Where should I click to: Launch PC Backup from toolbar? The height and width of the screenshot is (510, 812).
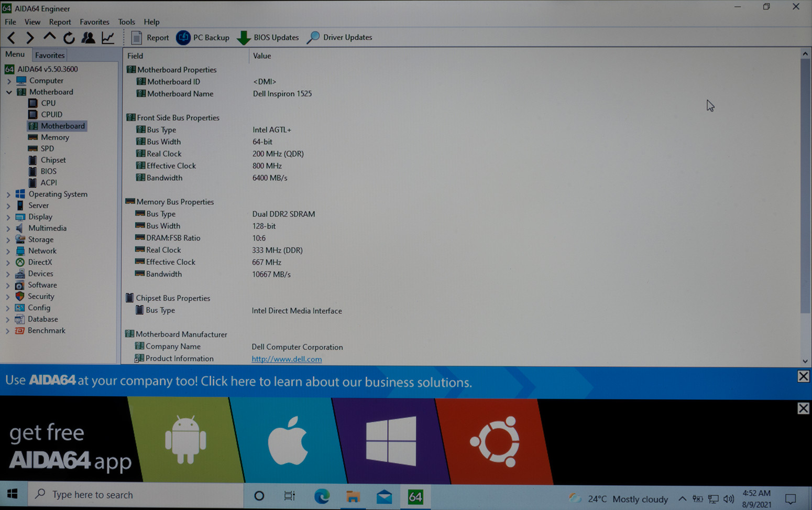(x=203, y=38)
